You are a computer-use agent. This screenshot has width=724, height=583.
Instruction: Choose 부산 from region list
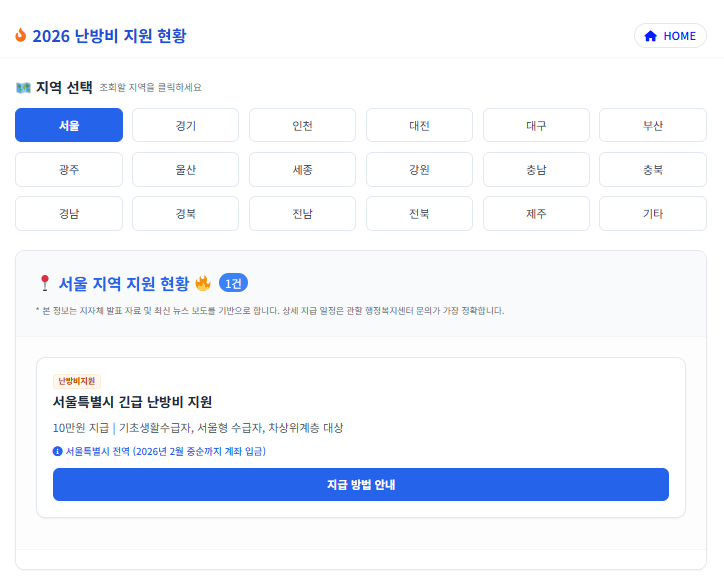point(653,125)
